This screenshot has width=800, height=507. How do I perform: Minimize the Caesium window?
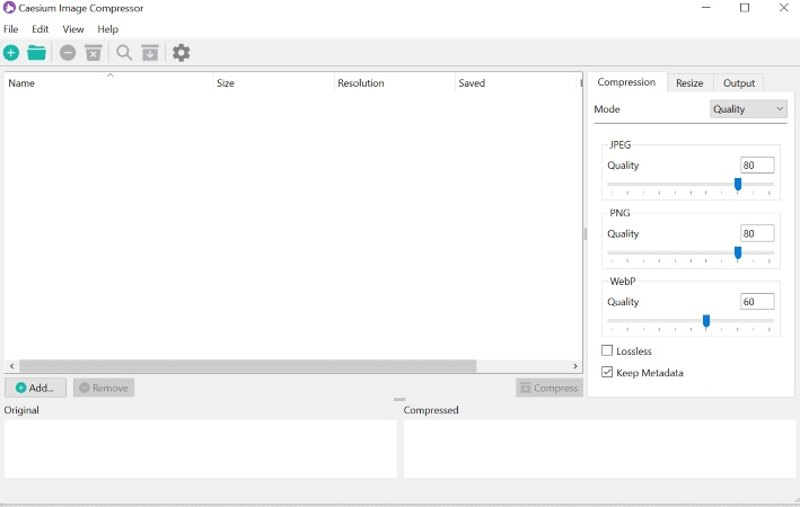click(706, 8)
